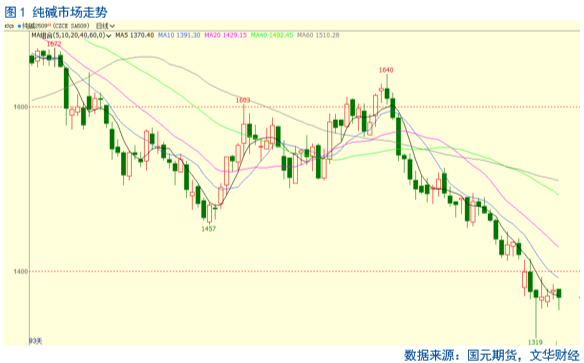
Task: Click the 1400 price axis label
Action: pos(21,271)
